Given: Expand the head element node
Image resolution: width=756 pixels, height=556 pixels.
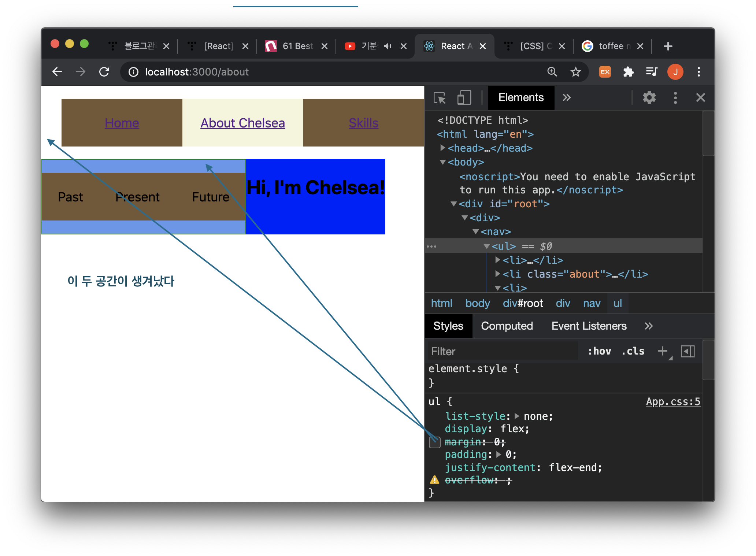Looking at the screenshot, I should [x=443, y=148].
